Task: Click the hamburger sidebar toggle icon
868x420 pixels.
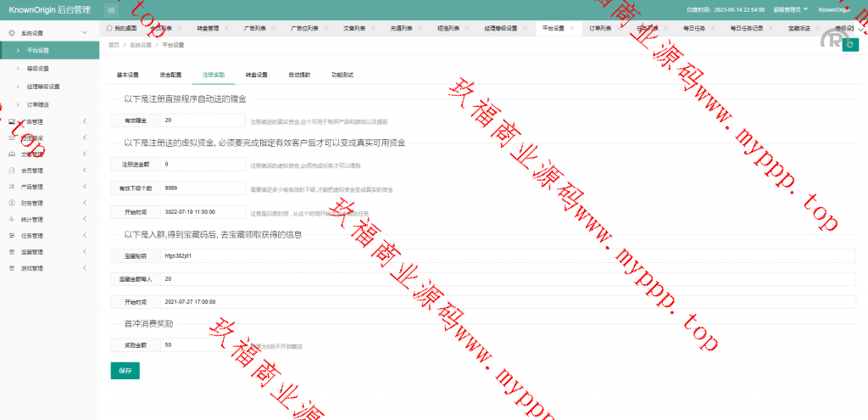Action: (112, 9)
